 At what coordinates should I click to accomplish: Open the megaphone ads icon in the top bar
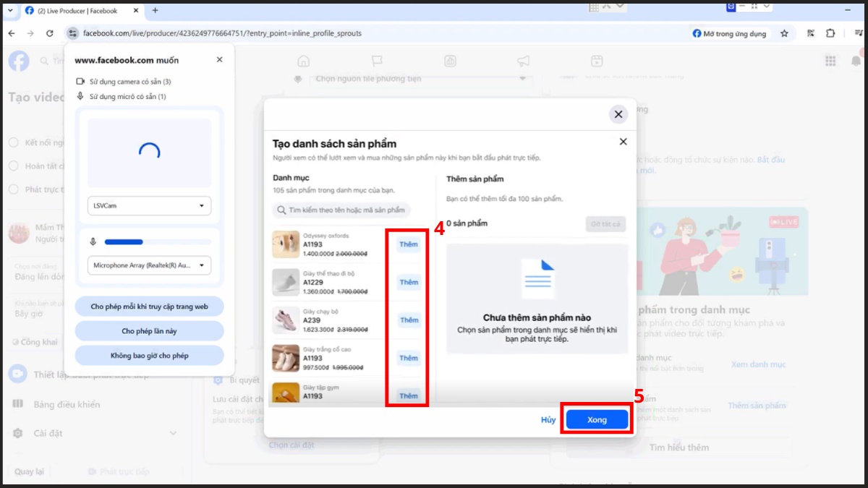tap(523, 61)
